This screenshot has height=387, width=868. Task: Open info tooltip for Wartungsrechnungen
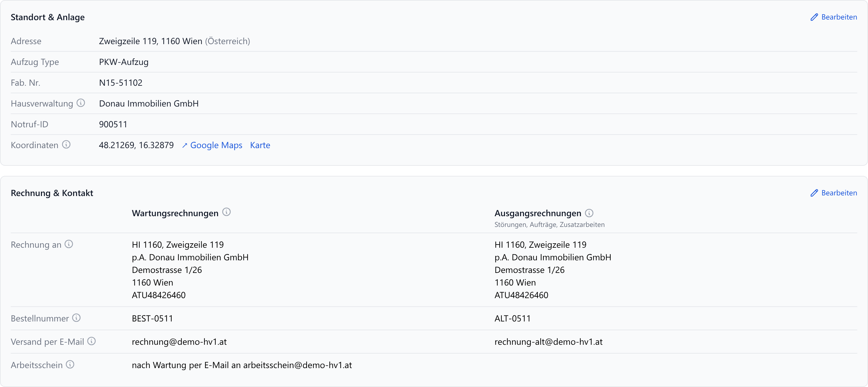tap(226, 212)
